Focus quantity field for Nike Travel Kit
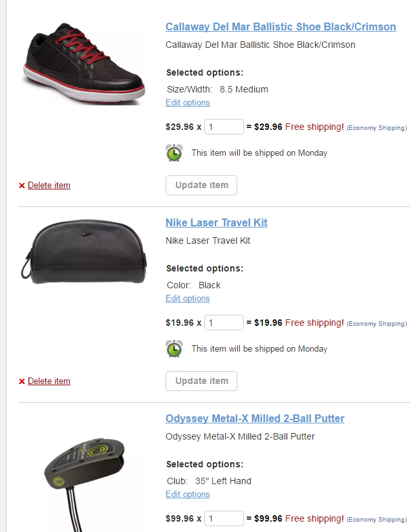 [224, 323]
